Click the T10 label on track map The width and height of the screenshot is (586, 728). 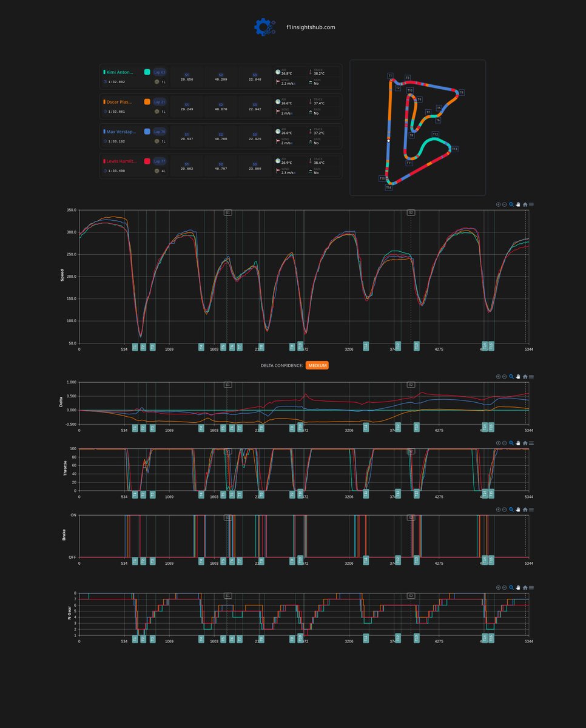(410, 90)
